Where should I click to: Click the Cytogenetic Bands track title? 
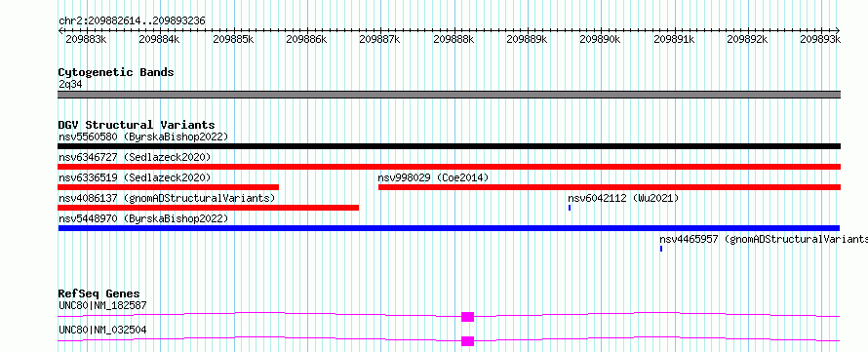click(116, 72)
